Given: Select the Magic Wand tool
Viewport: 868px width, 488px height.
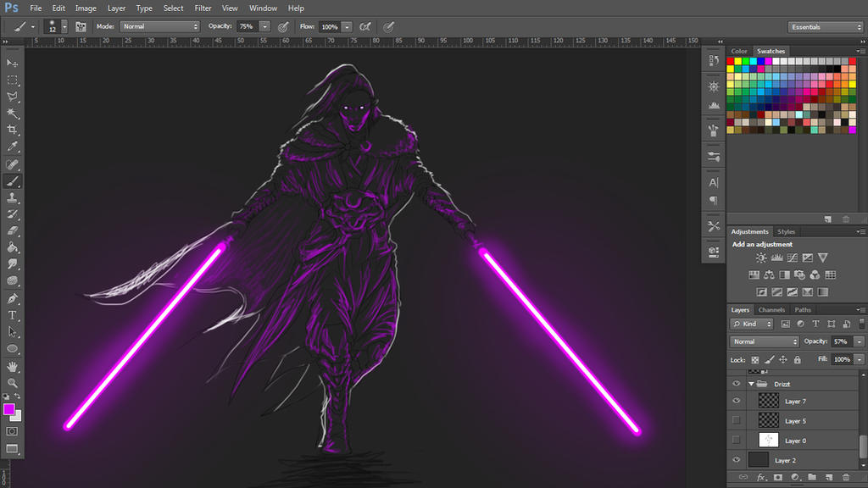Looking at the screenshot, I should click(12, 114).
